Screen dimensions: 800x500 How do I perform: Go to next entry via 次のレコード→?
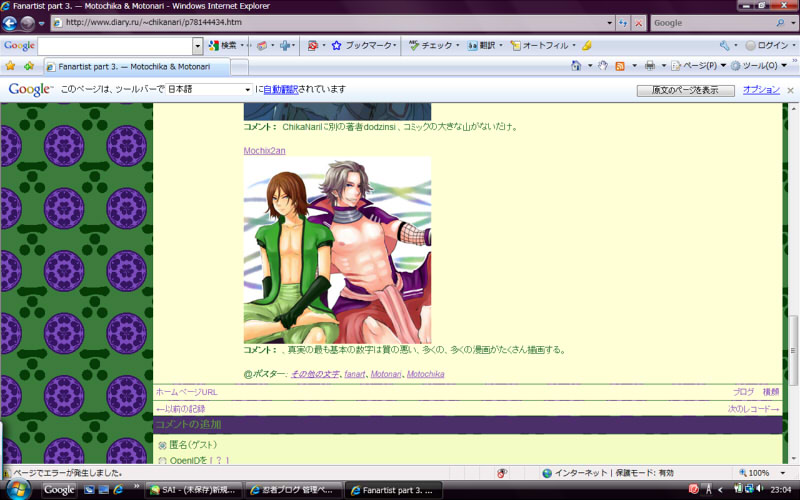click(753, 409)
